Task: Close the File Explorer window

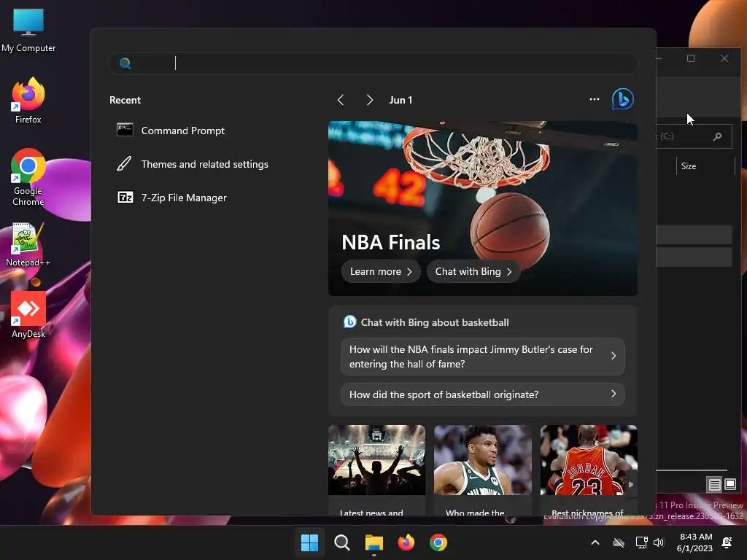Action: point(724,58)
